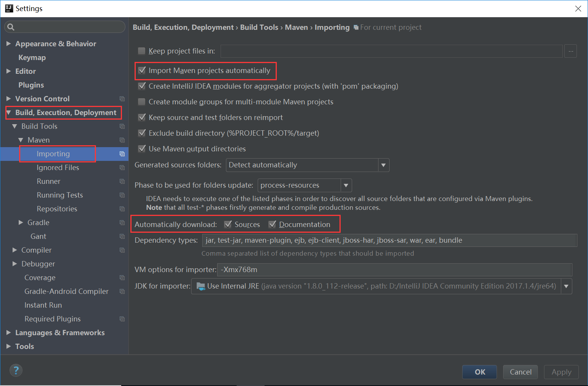Expand Appearance & Behavior section
The width and height of the screenshot is (588, 386).
pos(8,44)
